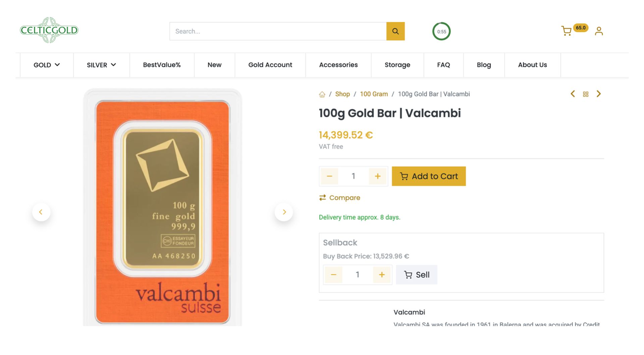Open the user account icon

599,31
